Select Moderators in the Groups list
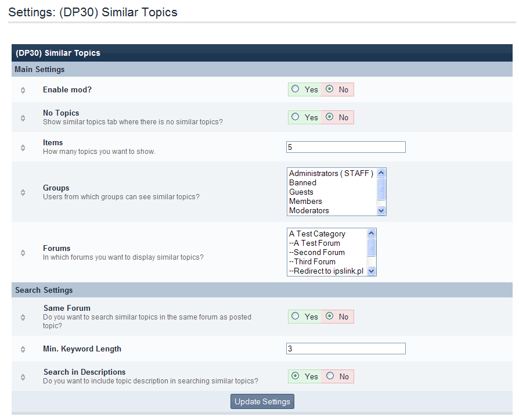Image resolution: width=519 pixels, height=420 pixels. (309, 211)
